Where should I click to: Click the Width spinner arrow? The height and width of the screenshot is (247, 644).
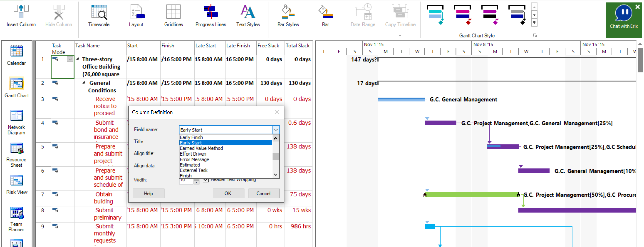point(196,182)
